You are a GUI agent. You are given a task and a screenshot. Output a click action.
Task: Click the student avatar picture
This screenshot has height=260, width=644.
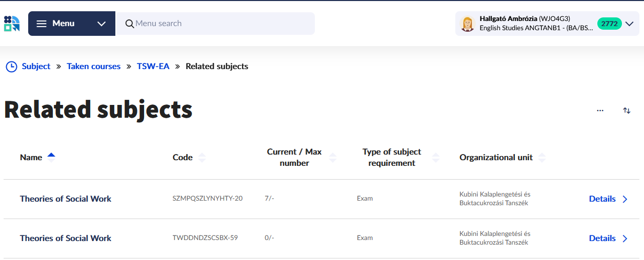point(467,24)
